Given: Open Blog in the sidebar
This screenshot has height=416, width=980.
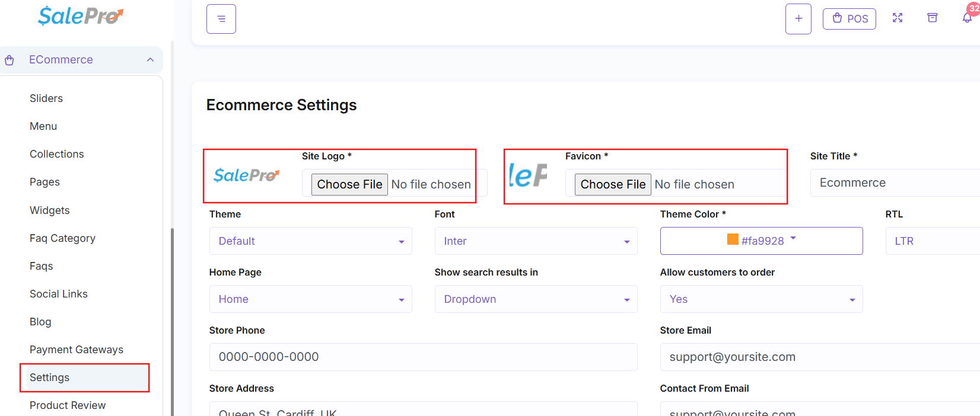Looking at the screenshot, I should 40,322.
